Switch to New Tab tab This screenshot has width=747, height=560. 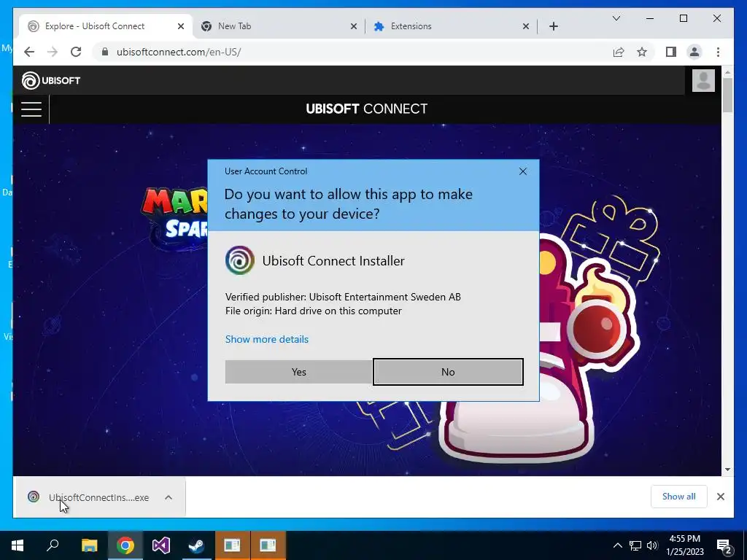(279, 26)
